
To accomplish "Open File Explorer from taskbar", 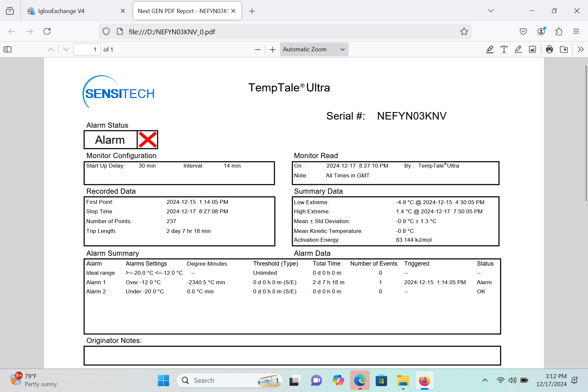I will click(403, 380).
